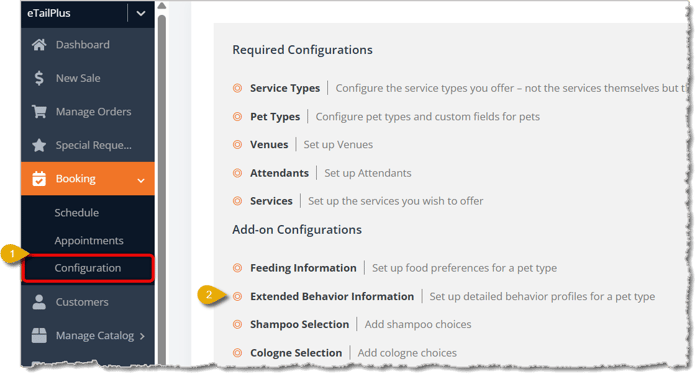Open the Attendants configuration link
This screenshot has width=700, height=377.
(x=279, y=173)
